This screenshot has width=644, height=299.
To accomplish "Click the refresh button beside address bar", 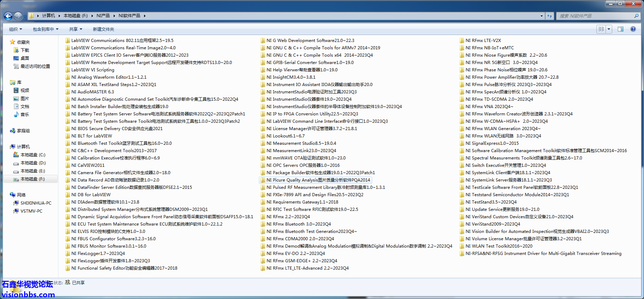I will (550, 16).
